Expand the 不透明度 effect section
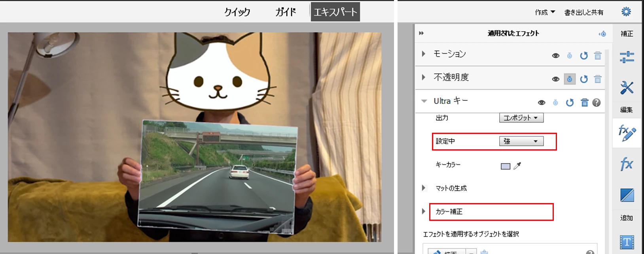 point(424,77)
